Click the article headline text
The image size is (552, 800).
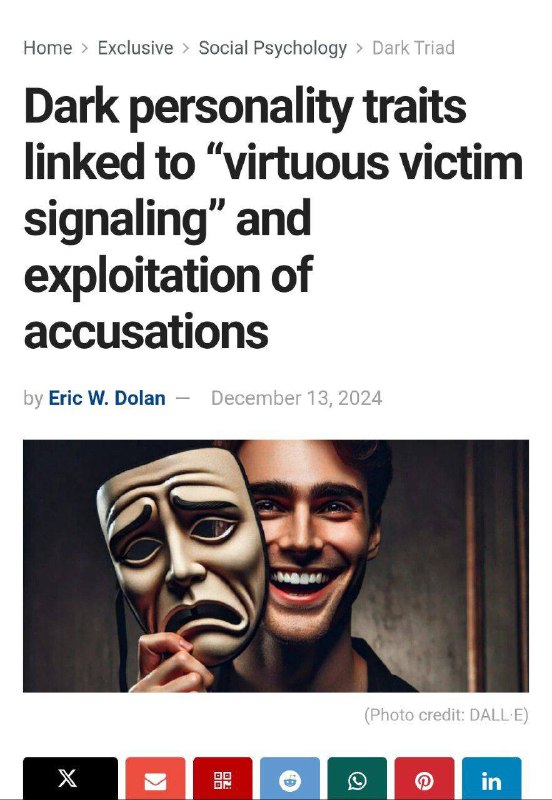(x=273, y=218)
